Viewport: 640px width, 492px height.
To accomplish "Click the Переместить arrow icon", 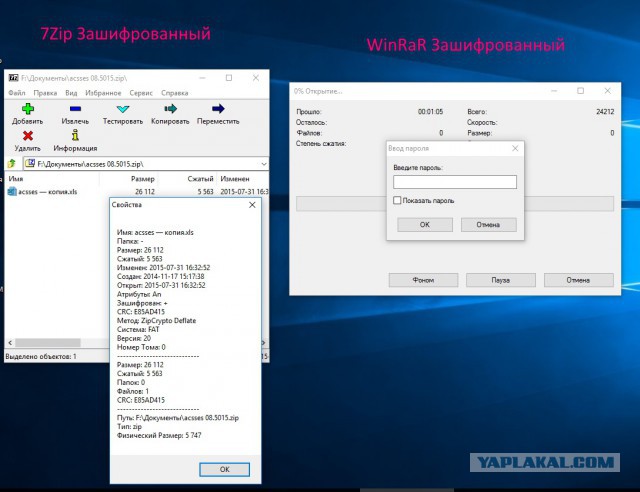I will point(218,109).
